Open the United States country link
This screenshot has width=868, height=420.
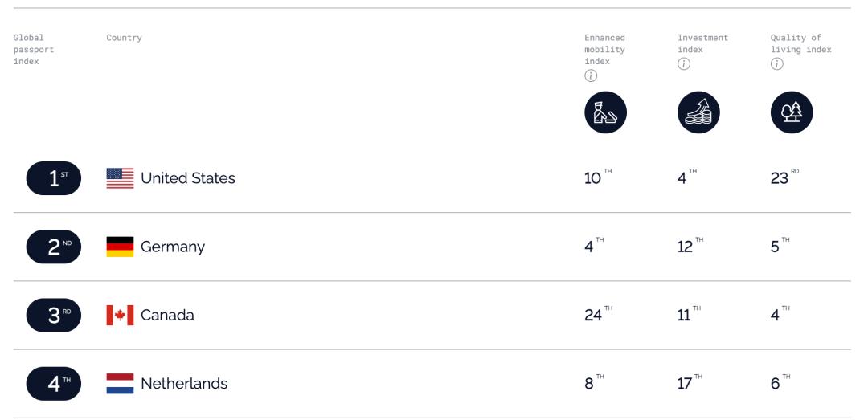187,178
